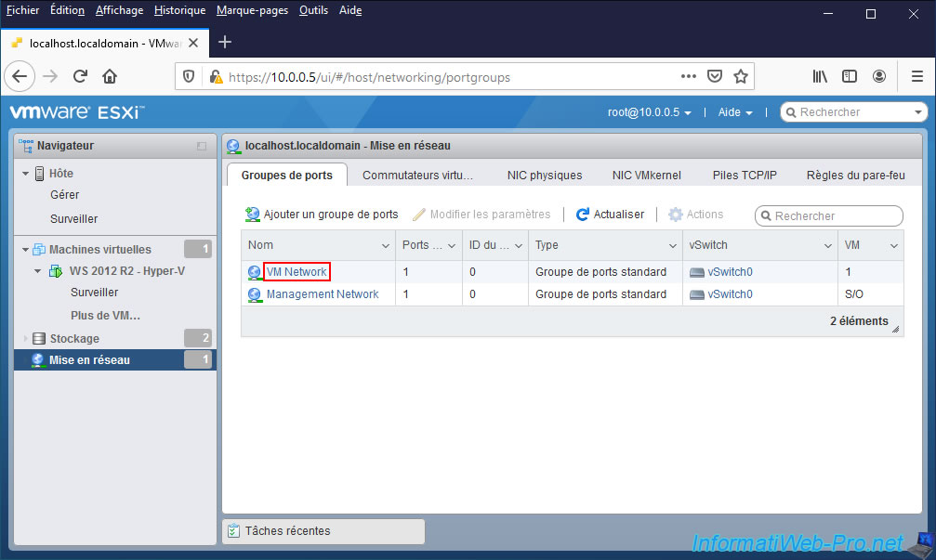
Task: Open vSwitch0 link in Management Network row
Action: [730, 294]
